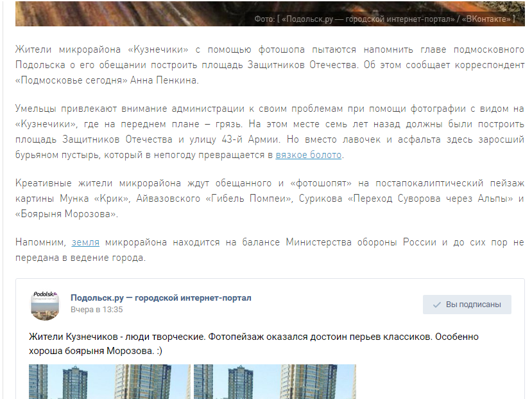The width and height of the screenshot is (532, 399).
Task: Click the «Вчера в 13:35» post timestamp
Action: click(x=96, y=310)
